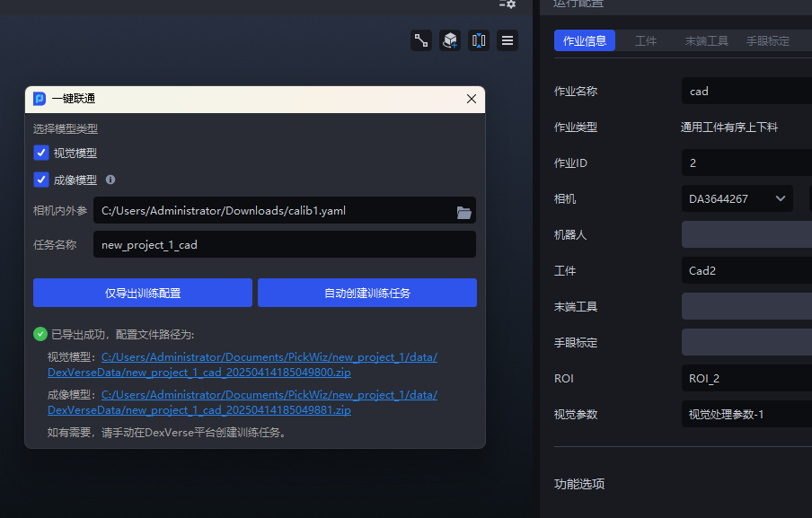Click the connection line tool icon
This screenshot has width=812, height=518.
[421, 40]
